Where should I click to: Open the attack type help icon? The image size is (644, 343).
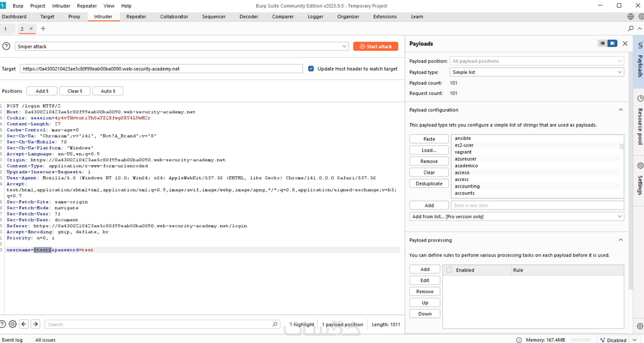6,46
